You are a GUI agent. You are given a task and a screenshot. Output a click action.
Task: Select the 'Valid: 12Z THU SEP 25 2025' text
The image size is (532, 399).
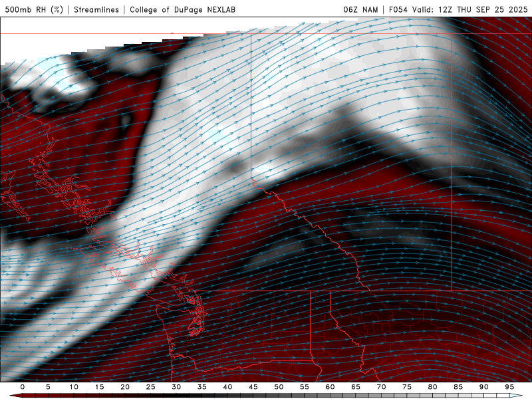pos(470,9)
